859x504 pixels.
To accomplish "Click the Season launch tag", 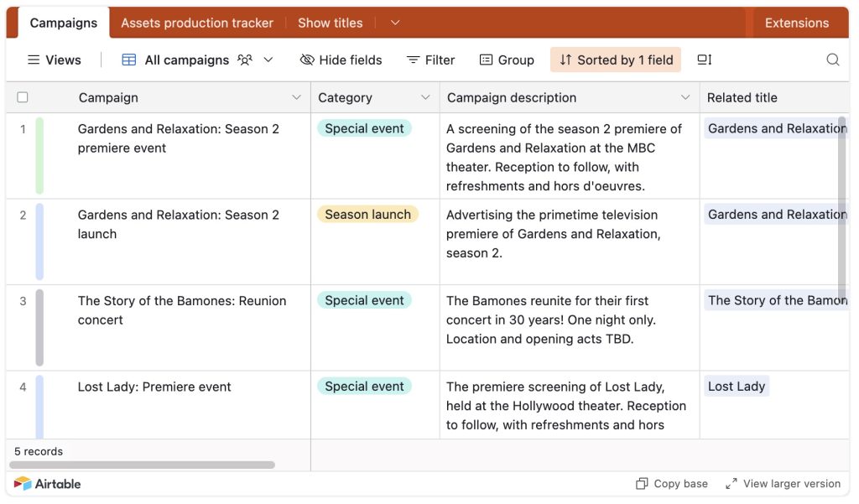I will (367, 214).
